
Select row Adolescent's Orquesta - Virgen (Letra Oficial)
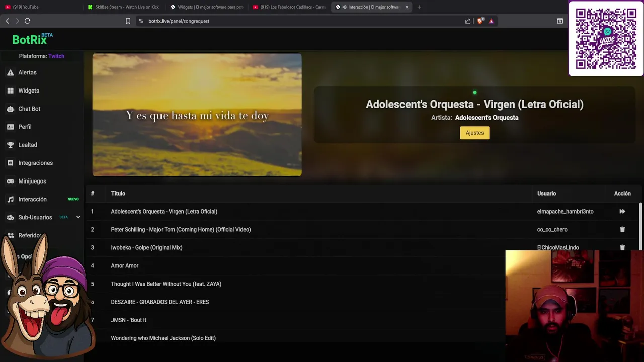(x=362, y=212)
